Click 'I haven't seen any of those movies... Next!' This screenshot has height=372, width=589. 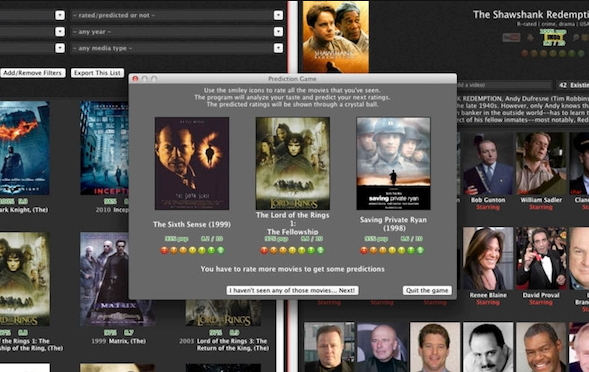click(x=292, y=290)
